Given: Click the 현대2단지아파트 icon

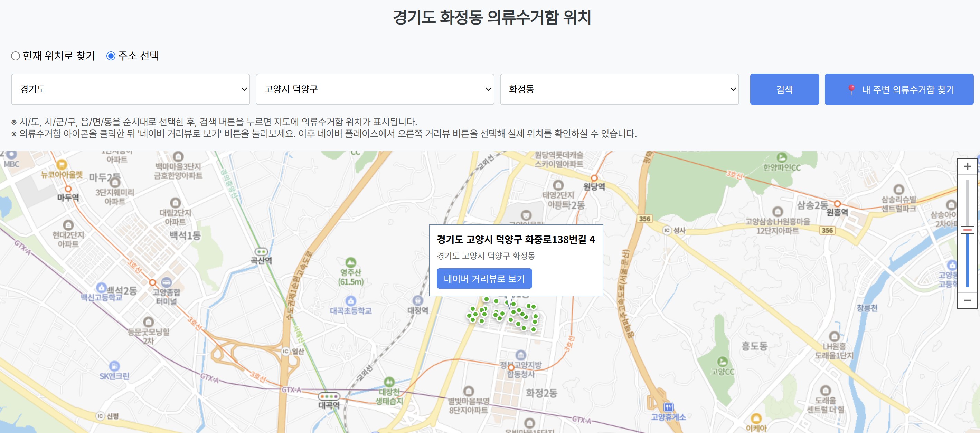Looking at the screenshot, I should (68, 225).
